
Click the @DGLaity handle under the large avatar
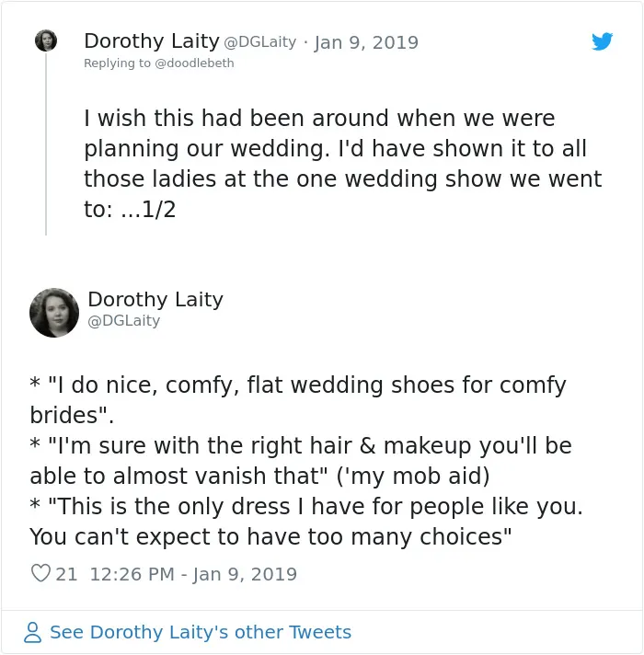[x=123, y=320]
